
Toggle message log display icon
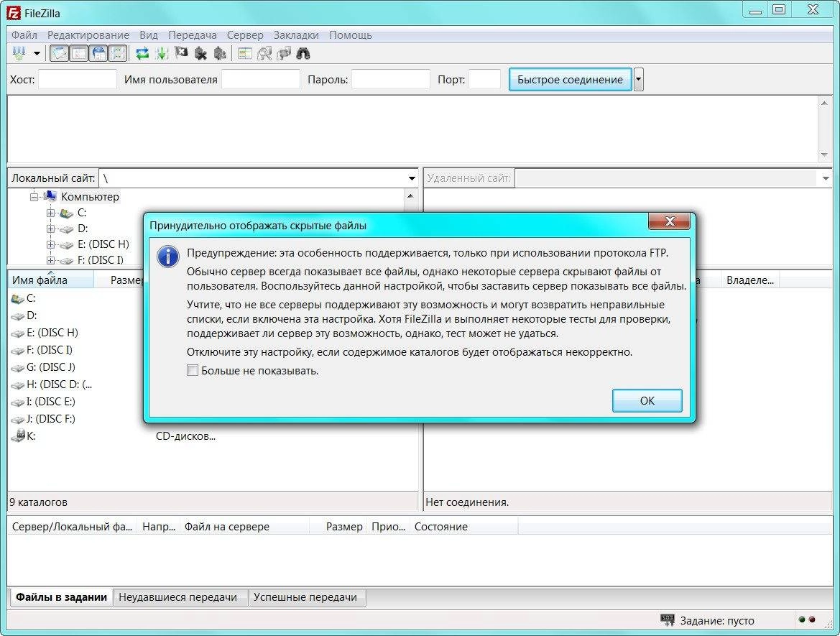(x=59, y=54)
